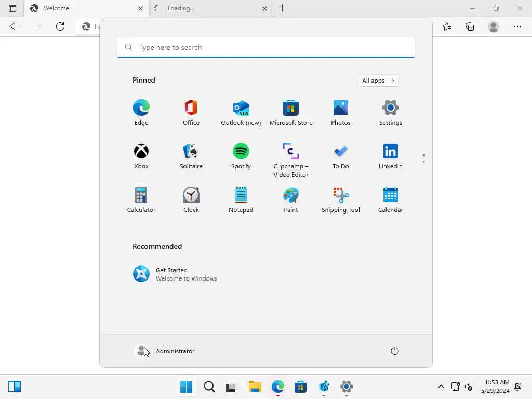This screenshot has height=399, width=532.
Task: Focus the Type here to search box
Action: [265, 47]
